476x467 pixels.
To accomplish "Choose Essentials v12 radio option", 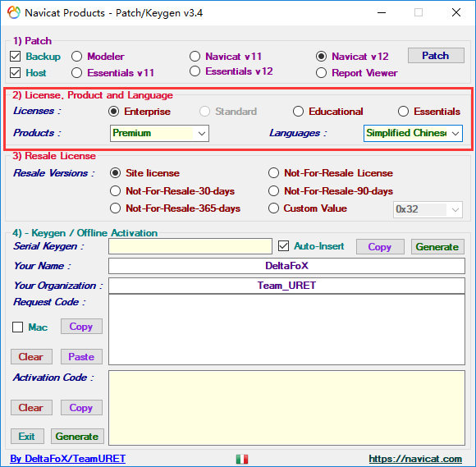I will pos(195,71).
